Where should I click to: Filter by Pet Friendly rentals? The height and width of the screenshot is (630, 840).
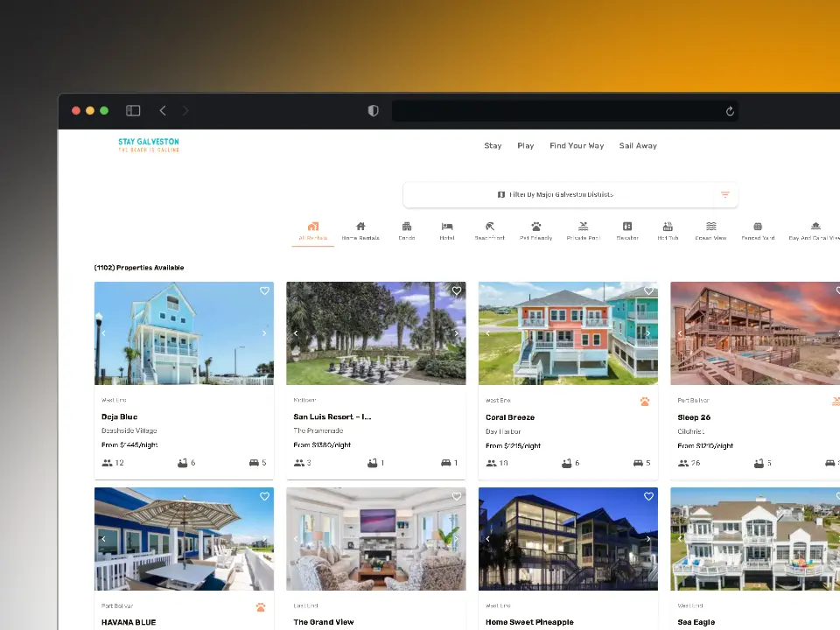(535, 231)
